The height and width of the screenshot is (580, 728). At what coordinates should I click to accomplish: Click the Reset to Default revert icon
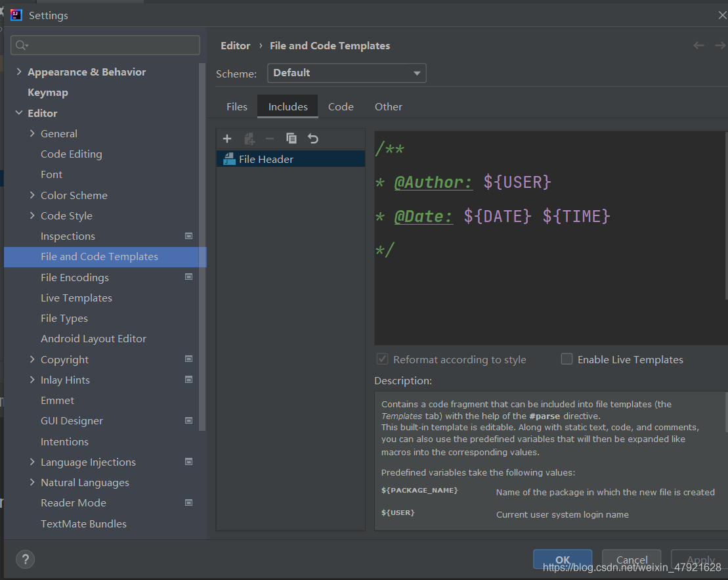(313, 139)
